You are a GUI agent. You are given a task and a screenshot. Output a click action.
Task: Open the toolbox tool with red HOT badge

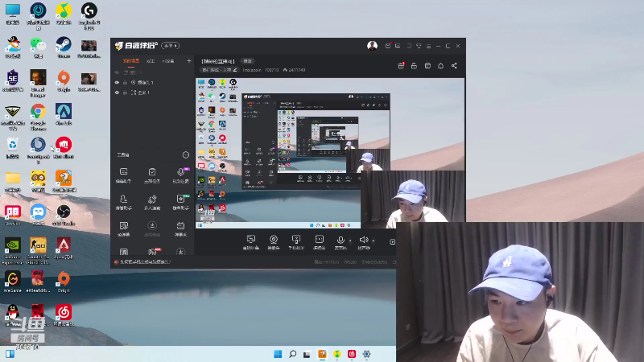153,252
